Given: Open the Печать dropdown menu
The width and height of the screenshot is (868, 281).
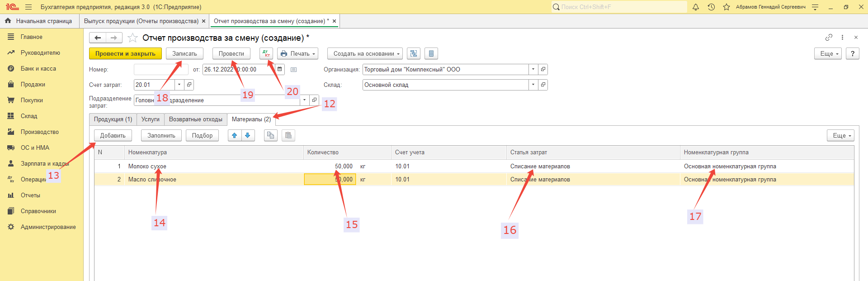Looking at the screenshot, I should tap(297, 54).
